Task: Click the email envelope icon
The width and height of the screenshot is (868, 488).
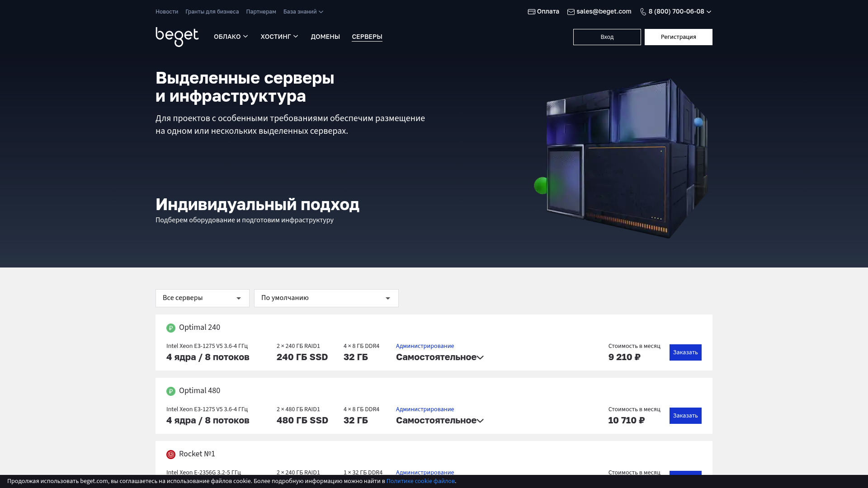Action: pyautogui.click(x=571, y=12)
